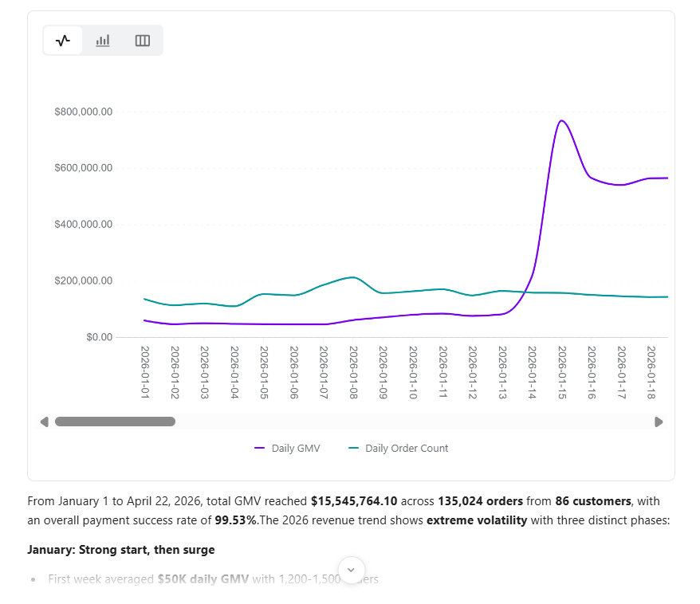This screenshot has width=700, height=604.
Task: Expand the summary with the down chevron
Action: pyautogui.click(x=351, y=570)
